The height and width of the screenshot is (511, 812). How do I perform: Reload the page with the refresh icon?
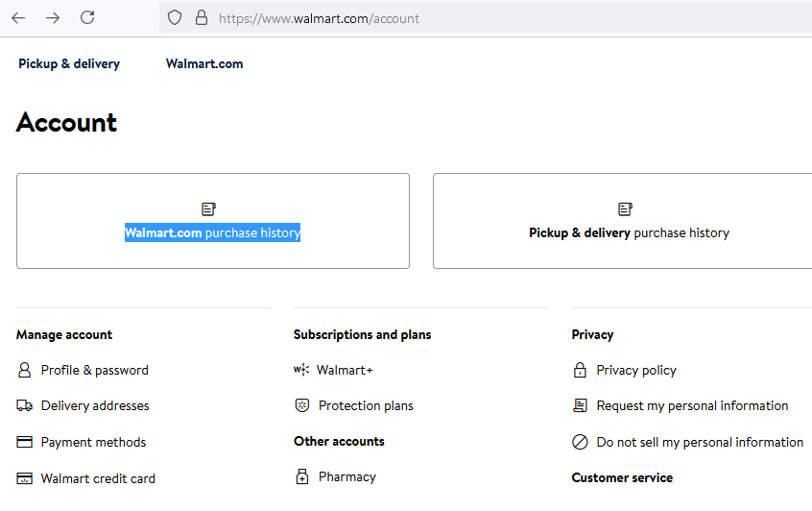click(x=87, y=17)
